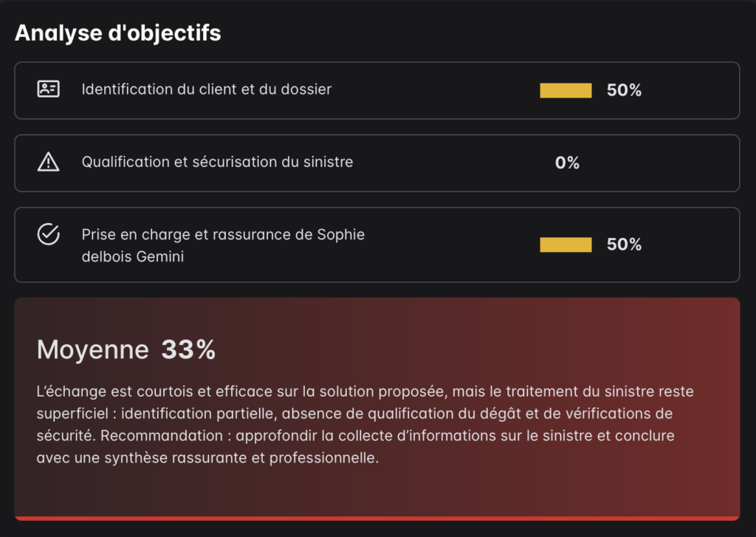Screen dimensions: 756x537
Task: Click the 0% score on the qualification row
Action: point(567,162)
